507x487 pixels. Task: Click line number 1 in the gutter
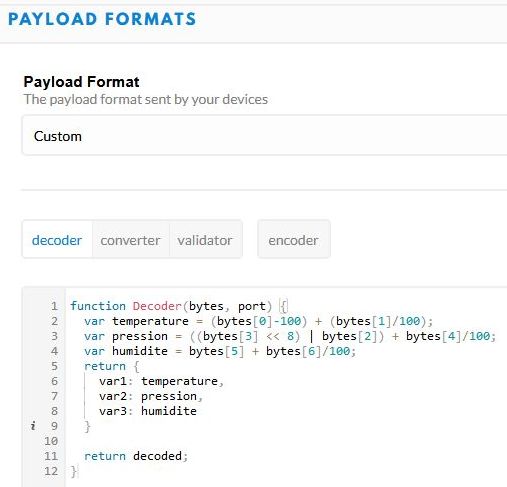click(x=54, y=306)
